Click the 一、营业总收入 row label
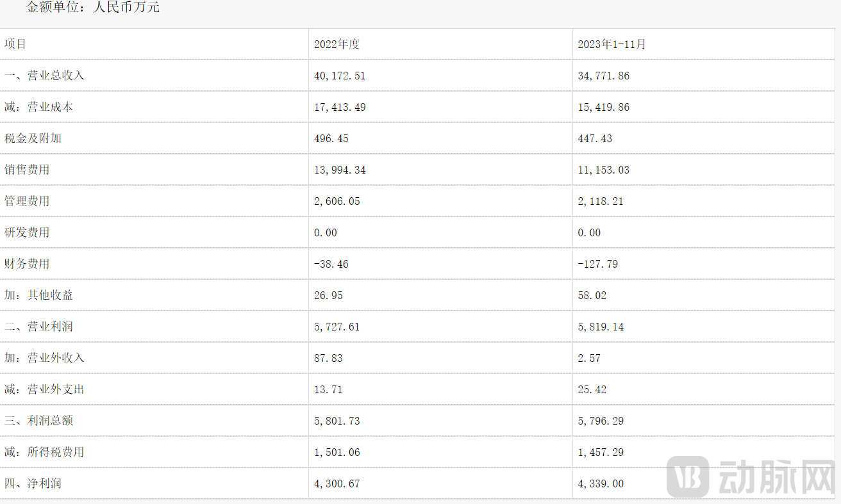The width and height of the screenshot is (841, 504). coord(44,76)
